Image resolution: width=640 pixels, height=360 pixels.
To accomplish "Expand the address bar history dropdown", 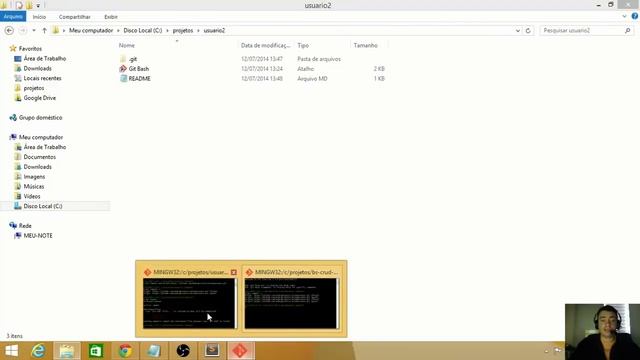I will [518, 31].
